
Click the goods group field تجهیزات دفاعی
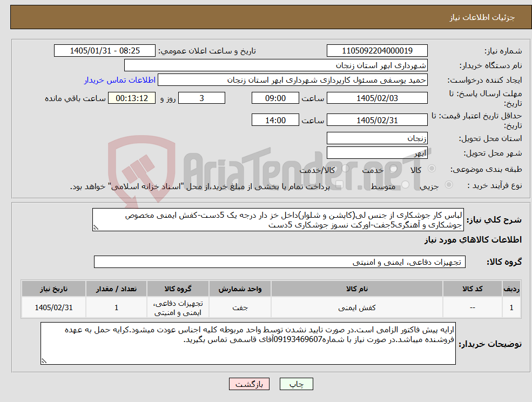pos(280,262)
